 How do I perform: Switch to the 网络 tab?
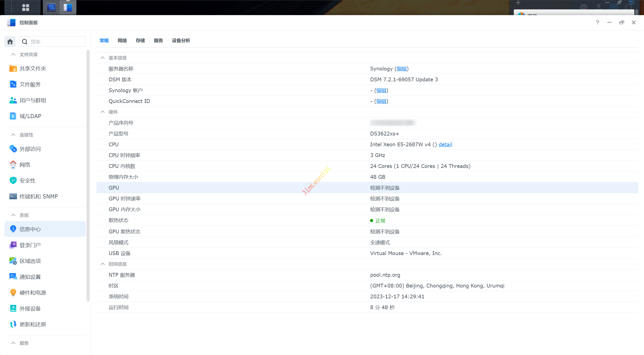pos(122,41)
